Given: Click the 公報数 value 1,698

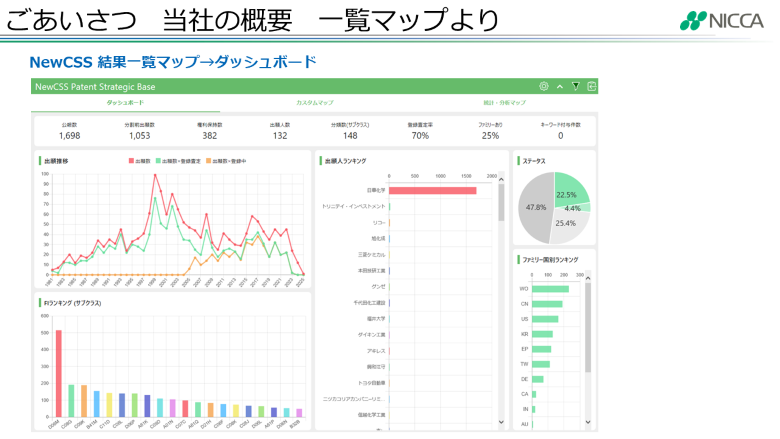Looking at the screenshot, I should pyautogui.click(x=70, y=136).
